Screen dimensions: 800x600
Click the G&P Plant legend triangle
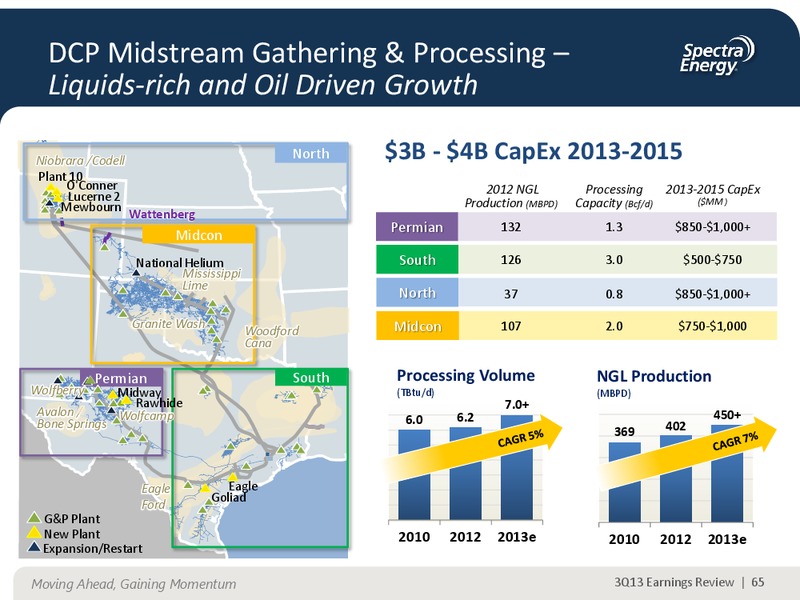34,517
